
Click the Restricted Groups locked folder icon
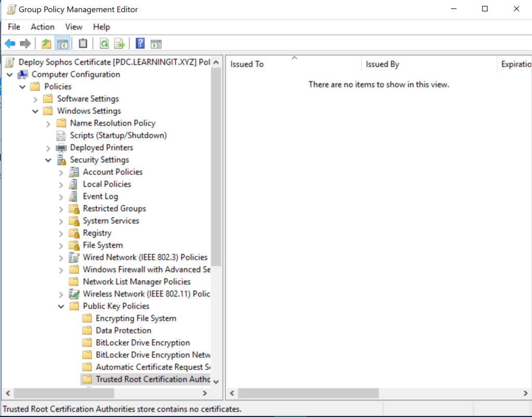tap(74, 209)
